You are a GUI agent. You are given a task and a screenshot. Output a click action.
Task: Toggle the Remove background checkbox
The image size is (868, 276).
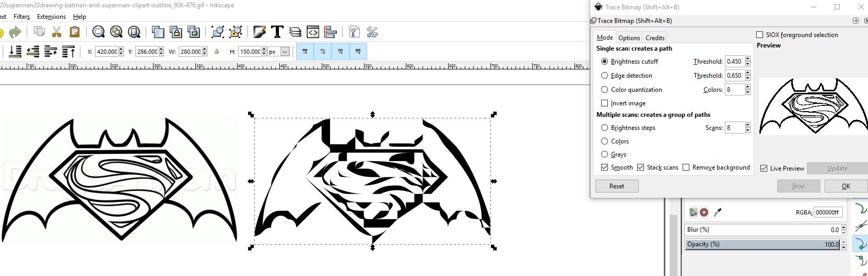pyautogui.click(x=686, y=167)
